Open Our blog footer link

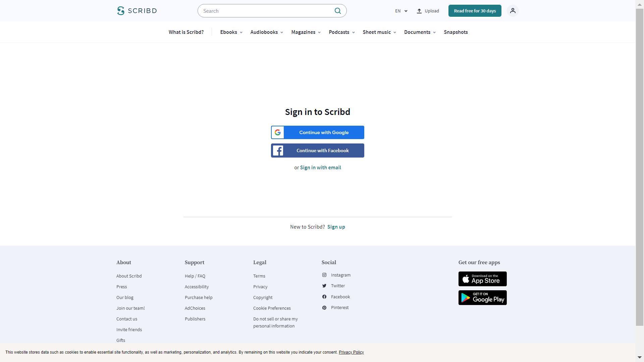tap(125, 298)
